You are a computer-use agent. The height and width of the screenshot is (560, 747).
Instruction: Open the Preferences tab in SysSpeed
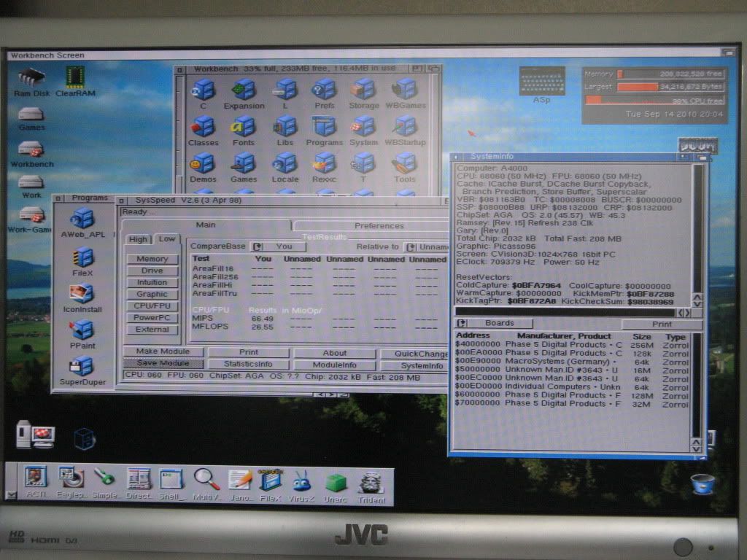pos(379,226)
